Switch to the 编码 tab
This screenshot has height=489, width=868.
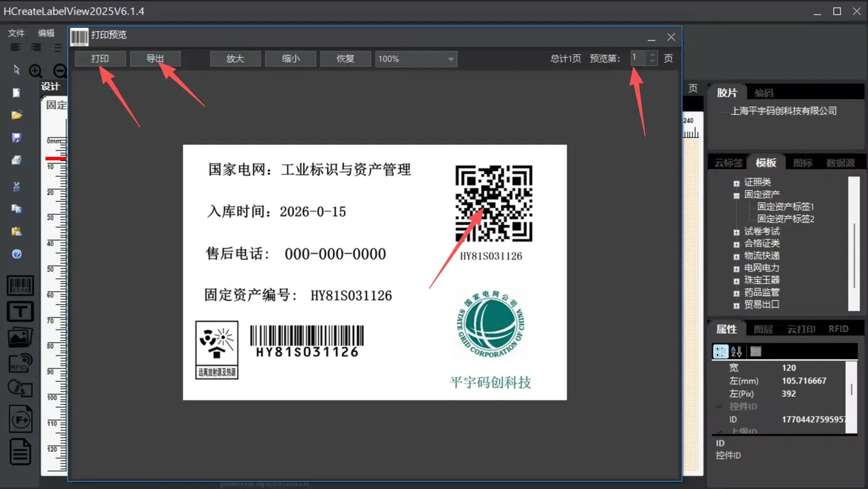[764, 93]
